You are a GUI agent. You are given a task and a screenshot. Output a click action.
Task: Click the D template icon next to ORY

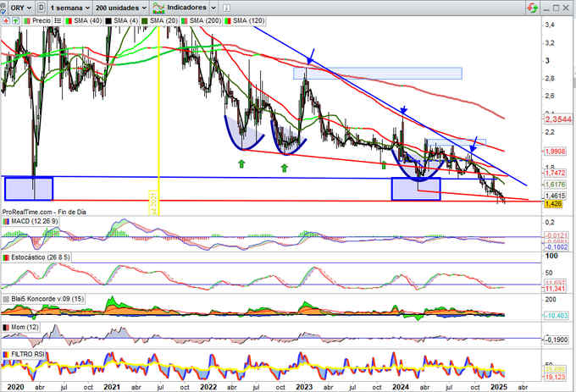(x=39, y=6)
